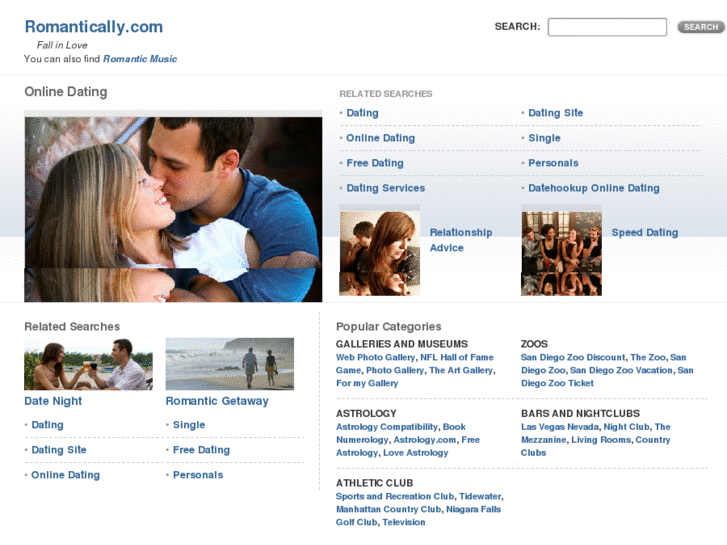This screenshot has width=727, height=545.
Task: Open the Astrology Compatibility link
Action: click(x=387, y=427)
